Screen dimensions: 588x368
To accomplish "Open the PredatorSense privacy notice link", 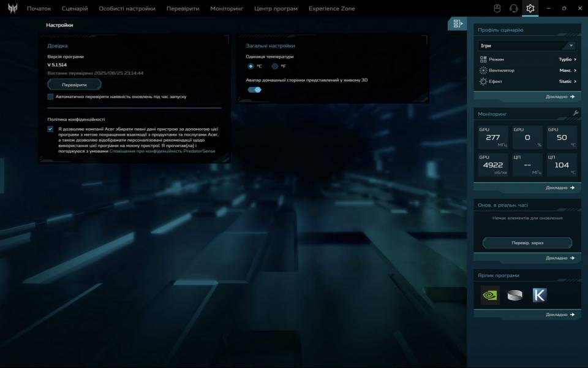I will [x=162, y=151].
